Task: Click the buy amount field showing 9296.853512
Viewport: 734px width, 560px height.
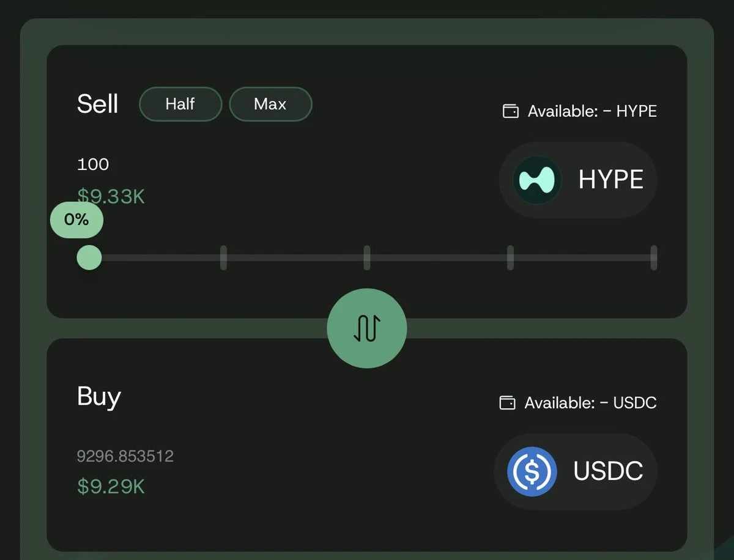Action: coord(125,456)
